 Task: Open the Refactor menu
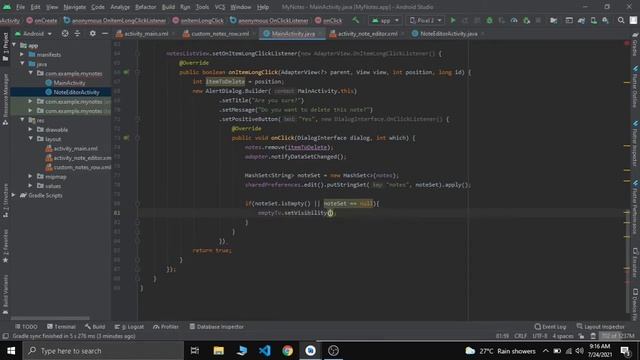[145, 7]
